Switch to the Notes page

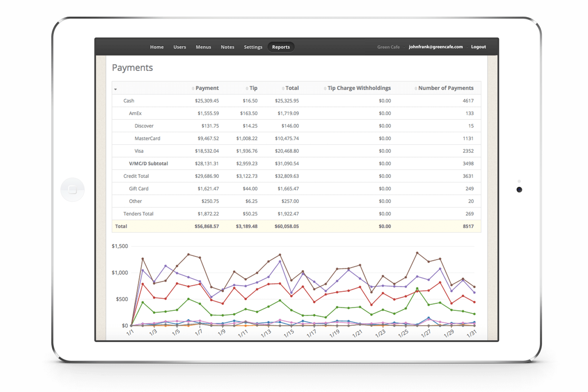point(227,47)
